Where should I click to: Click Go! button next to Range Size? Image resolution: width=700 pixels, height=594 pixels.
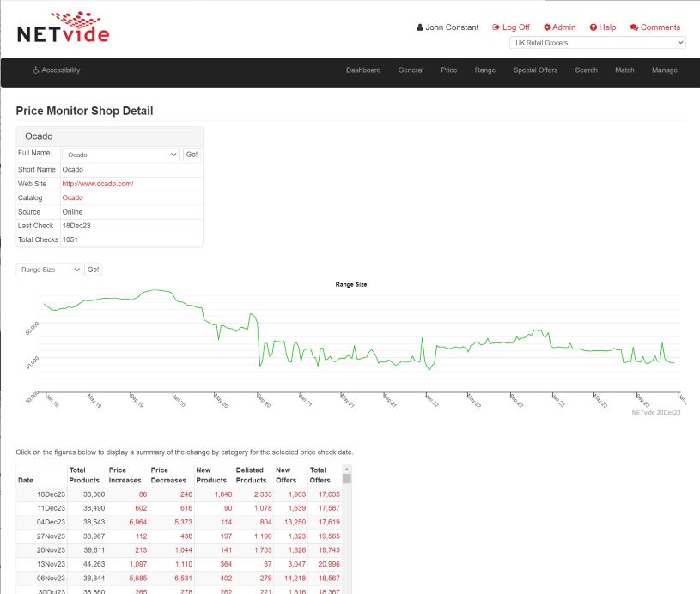pos(94,270)
